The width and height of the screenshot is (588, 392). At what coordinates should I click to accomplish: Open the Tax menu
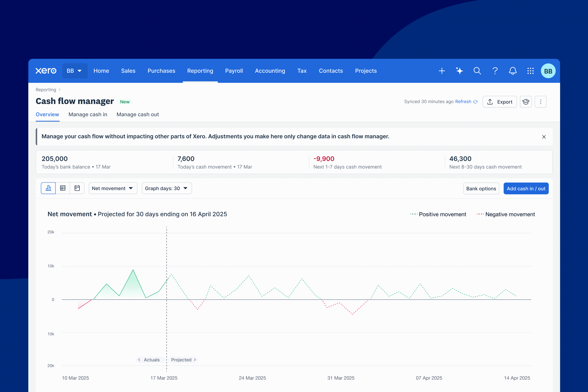point(302,71)
